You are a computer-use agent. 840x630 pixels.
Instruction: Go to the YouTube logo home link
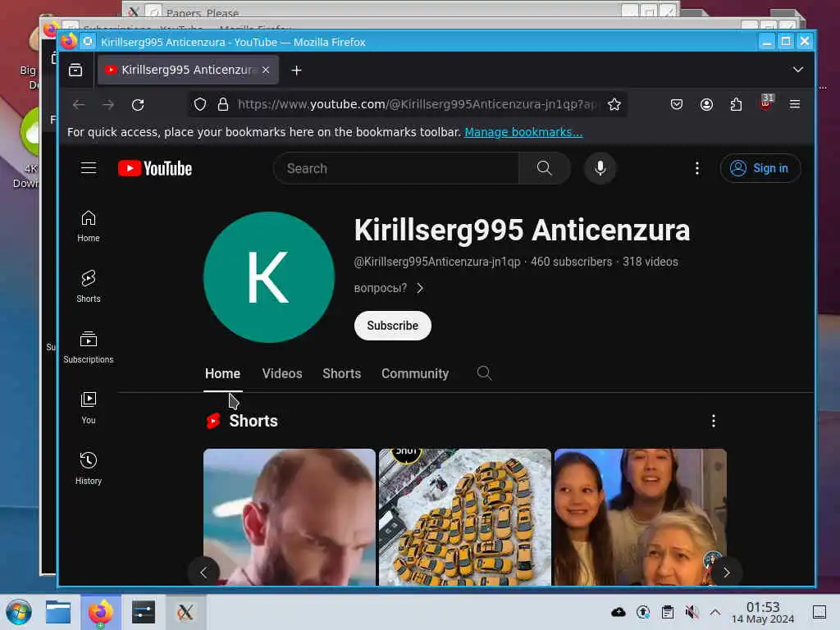155,168
